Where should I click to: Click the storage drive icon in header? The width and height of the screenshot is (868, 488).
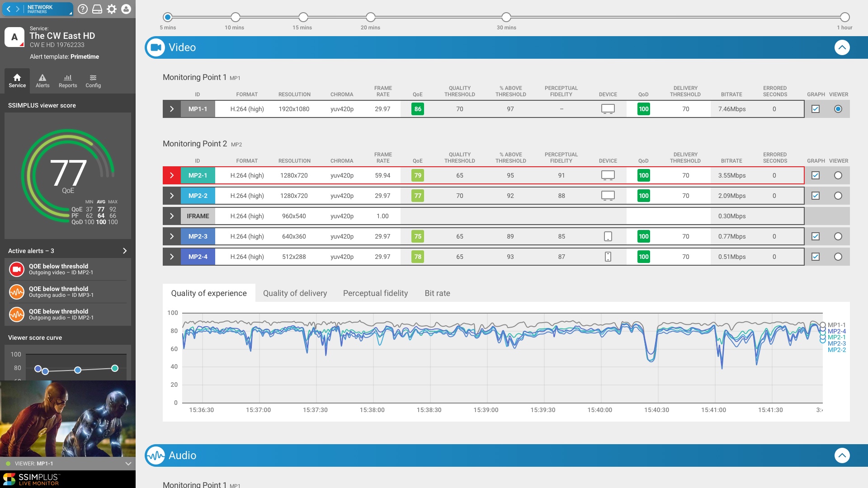[x=97, y=9]
